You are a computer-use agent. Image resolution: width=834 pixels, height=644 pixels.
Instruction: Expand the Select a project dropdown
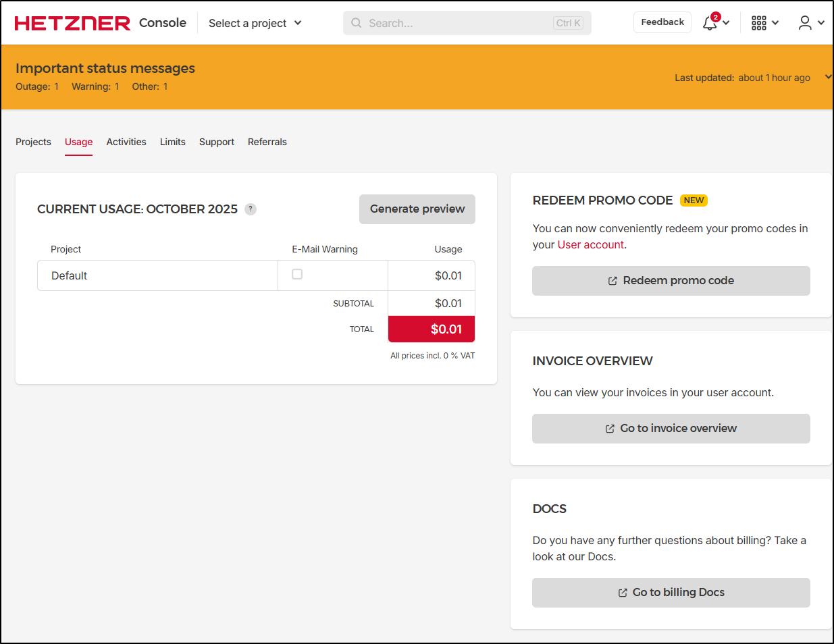click(255, 23)
